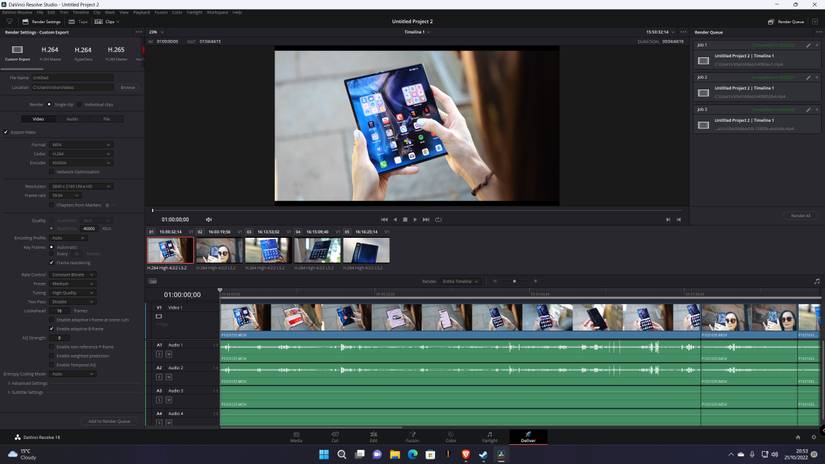The height and width of the screenshot is (464, 825).
Task: Toggle Frame reordering checkbox
Action: pos(52,263)
